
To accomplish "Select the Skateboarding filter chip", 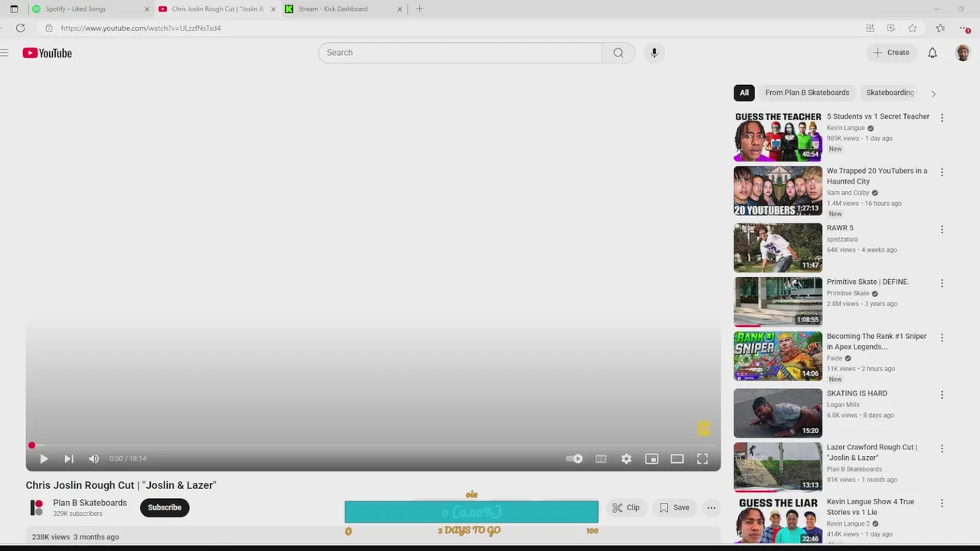I will [890, 93].
